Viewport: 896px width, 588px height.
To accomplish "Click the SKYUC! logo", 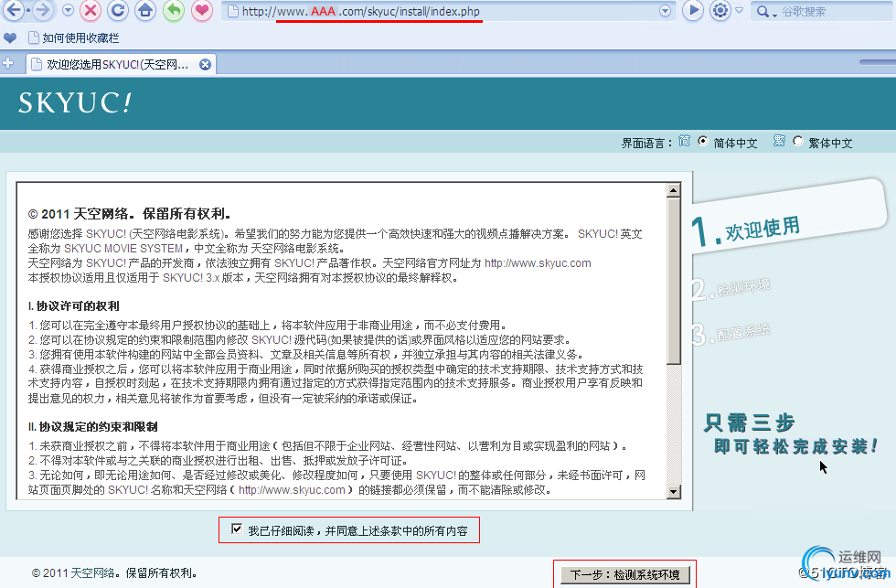I will [x=75, y=102].
